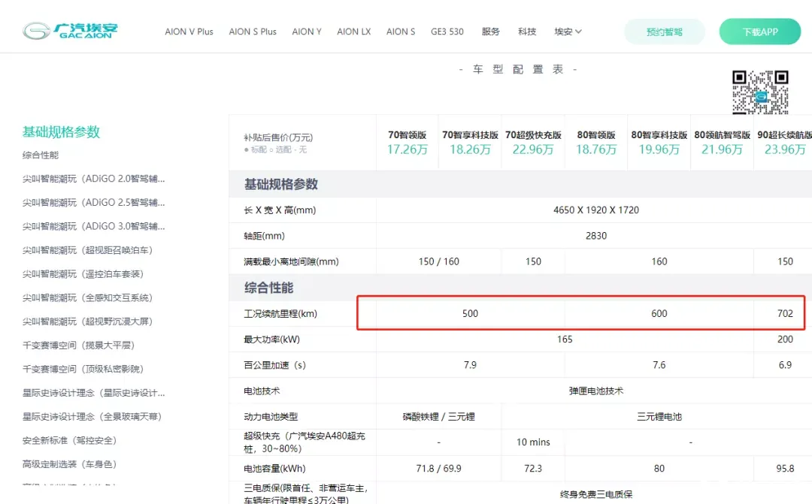Select the 90超长续航版 23.96万 column header
The width and height of the screenshot is (812, 504).
tap(783, 142)
